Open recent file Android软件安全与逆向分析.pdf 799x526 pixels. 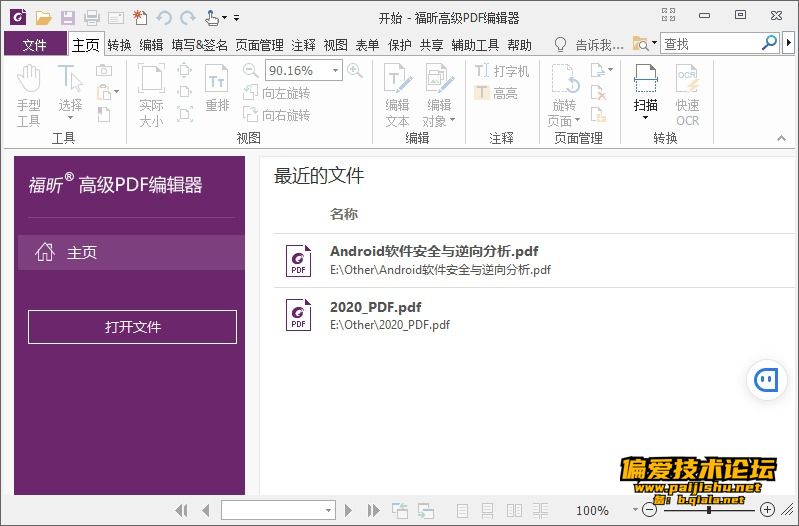[534, 260]
